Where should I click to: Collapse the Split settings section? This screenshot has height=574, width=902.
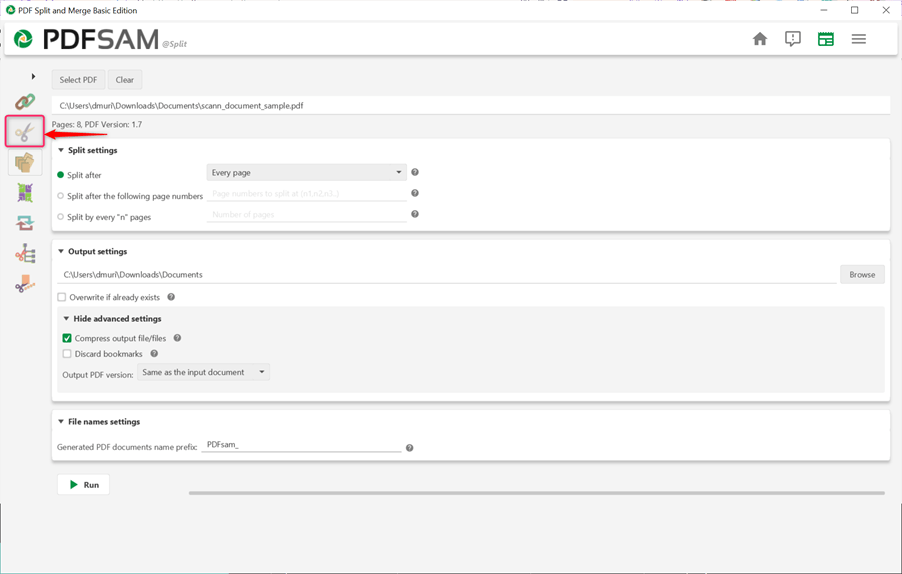click(61, 150)
